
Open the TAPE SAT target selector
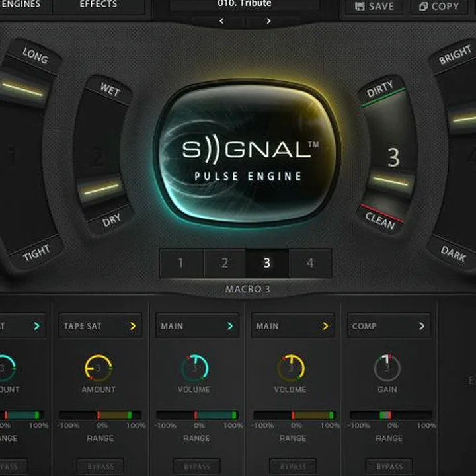[x=100, y=326]
